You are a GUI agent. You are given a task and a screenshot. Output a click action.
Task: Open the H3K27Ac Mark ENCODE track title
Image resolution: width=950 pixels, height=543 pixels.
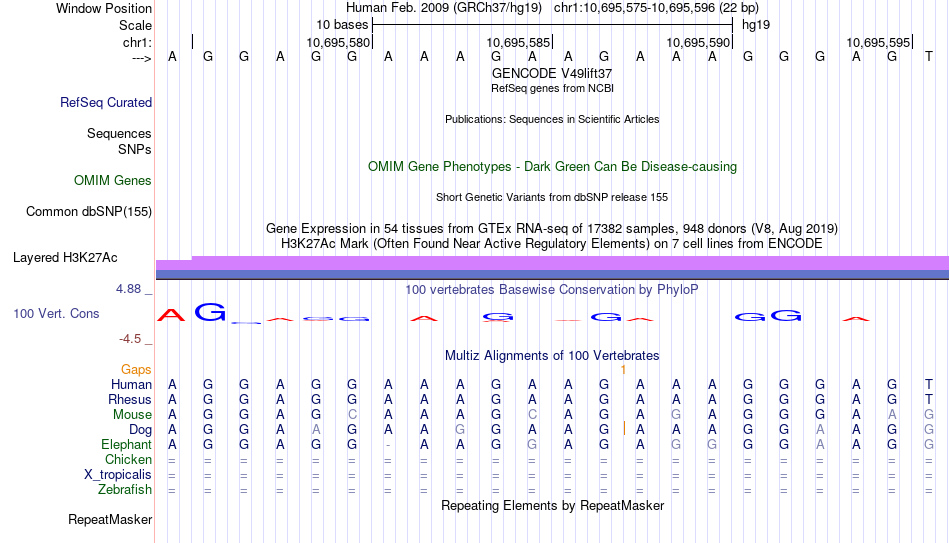(552, 244)
